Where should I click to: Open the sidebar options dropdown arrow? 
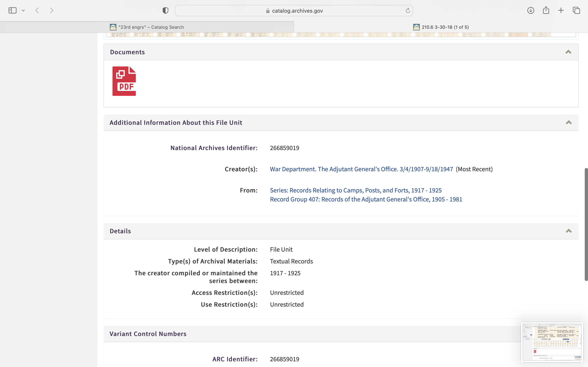(23, 10)
